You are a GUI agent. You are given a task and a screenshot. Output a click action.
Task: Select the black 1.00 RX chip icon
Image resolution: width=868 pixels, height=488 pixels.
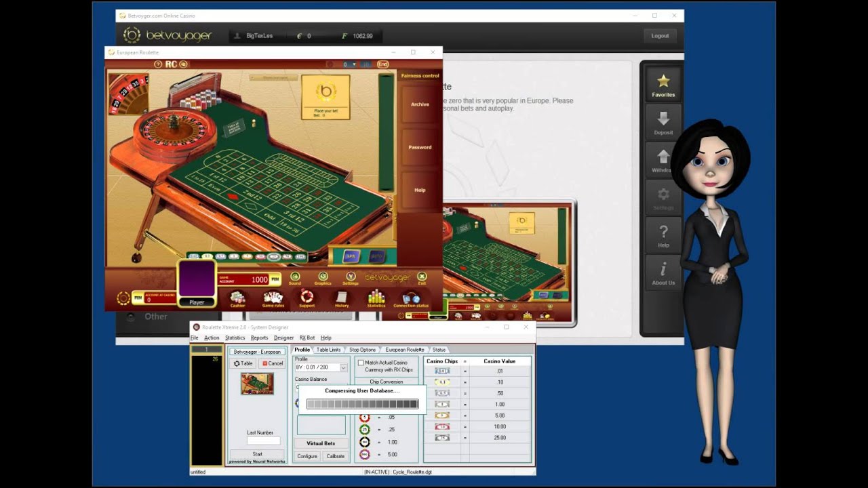[x=365, y=442]
